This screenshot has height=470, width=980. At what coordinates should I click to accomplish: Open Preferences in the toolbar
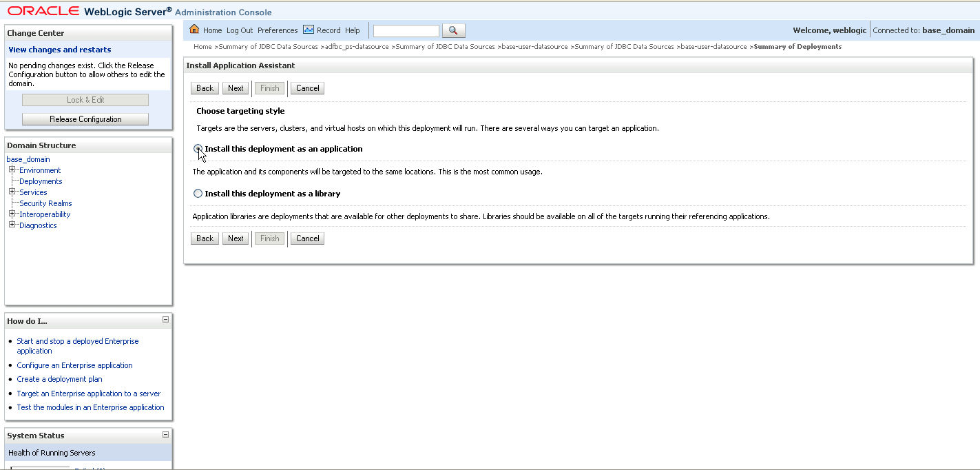coord(278,30)
